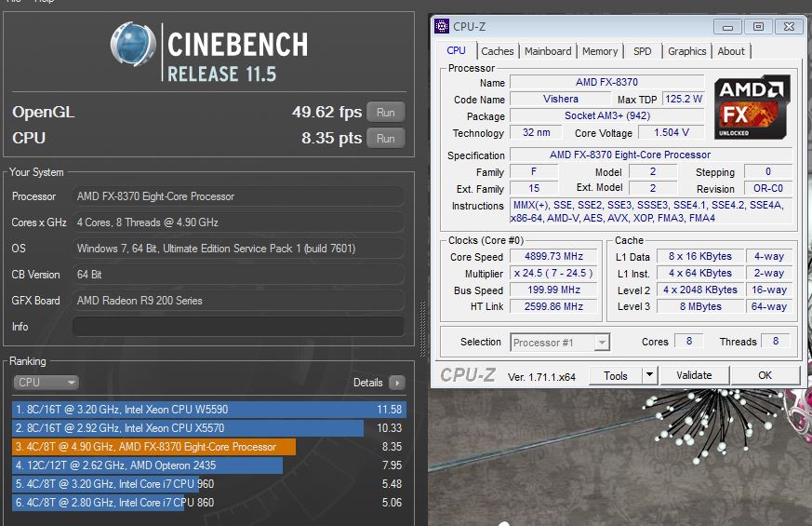Viewport: 812px width, 526px height.
Task: Close the CPU-Z window
Action: pyautogui.click(x=789, y=26)
